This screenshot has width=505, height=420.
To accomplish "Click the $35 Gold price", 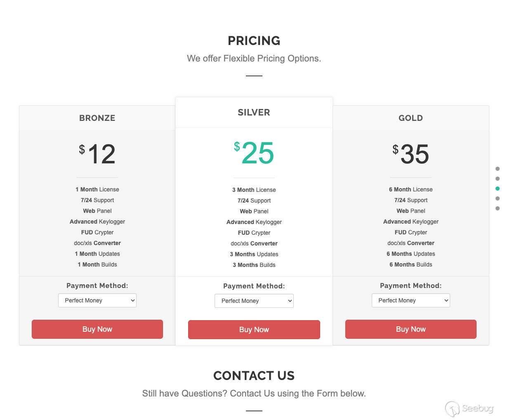I will coord(411,154).
